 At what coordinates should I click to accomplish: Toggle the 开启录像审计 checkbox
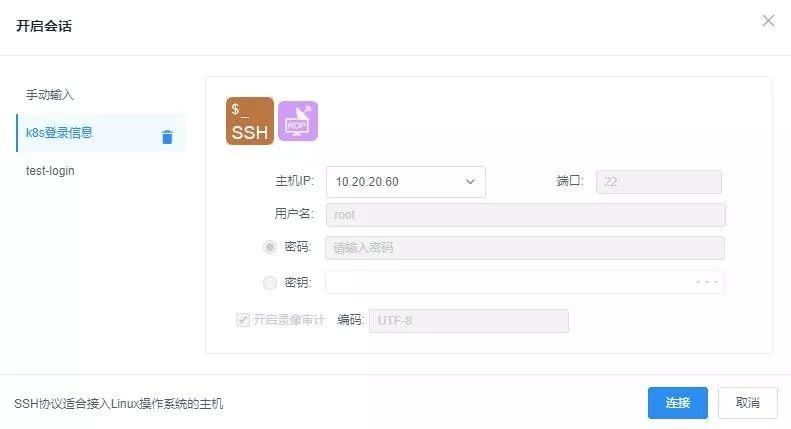point(242,320)
